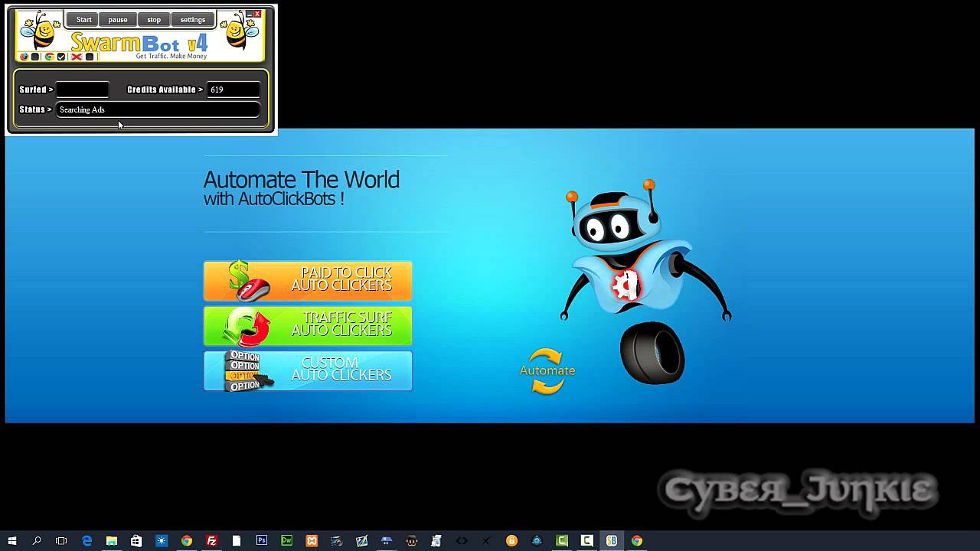The width and height of the screenshot is (980, 551).
Task: Open white Camtasia icon in taskbar
Action: pyautogui.click(x=587, y=540)
